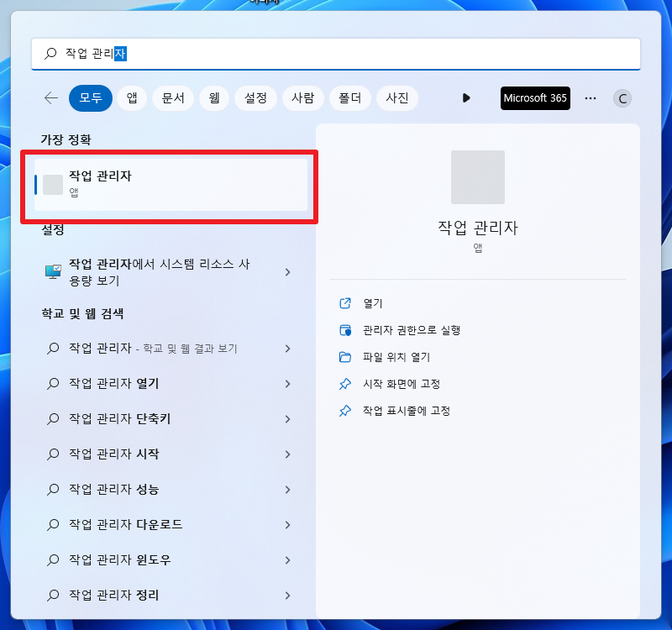Viewport: 672px width, 630px height.
Task: Go back with the left arrow icon
Action: pos(51,98)
